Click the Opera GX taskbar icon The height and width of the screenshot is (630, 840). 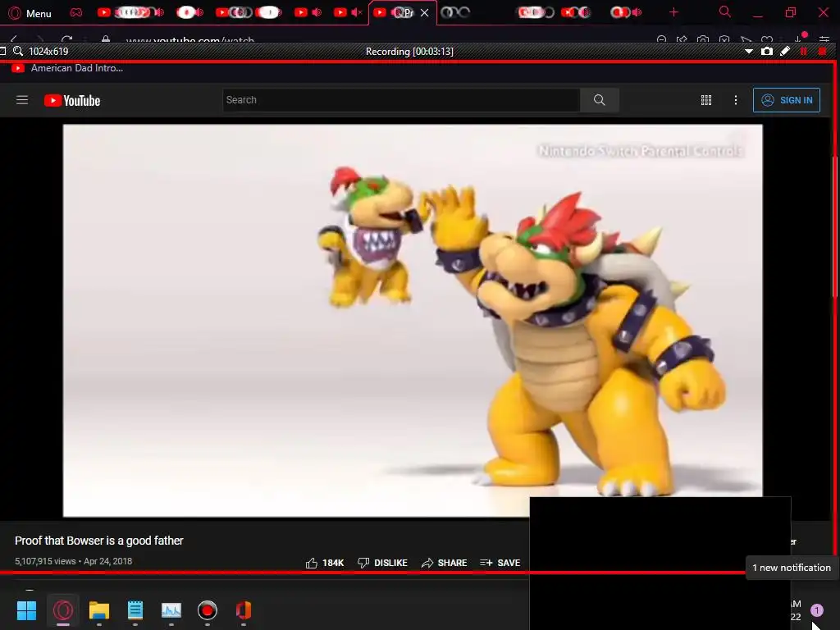click(x=62, y=610)
